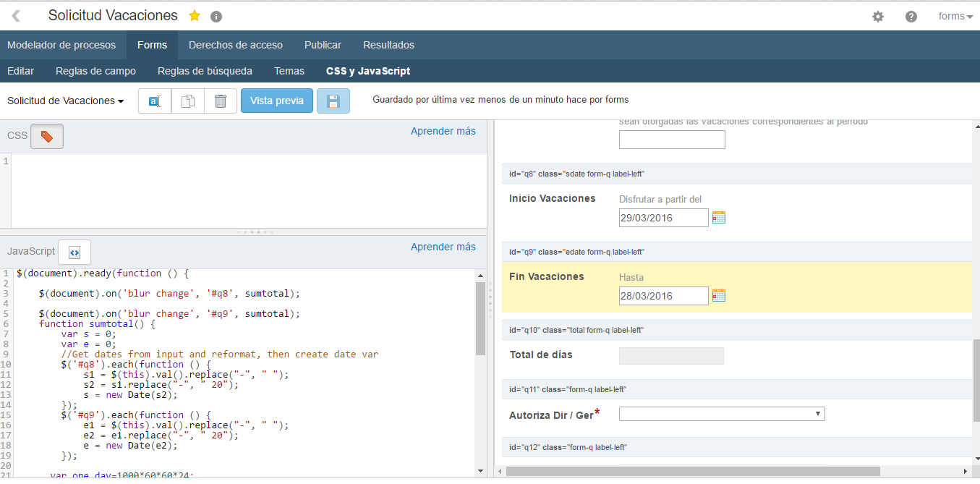Open the Resultados tab
980x484 pixels.
tap(388, 45)
